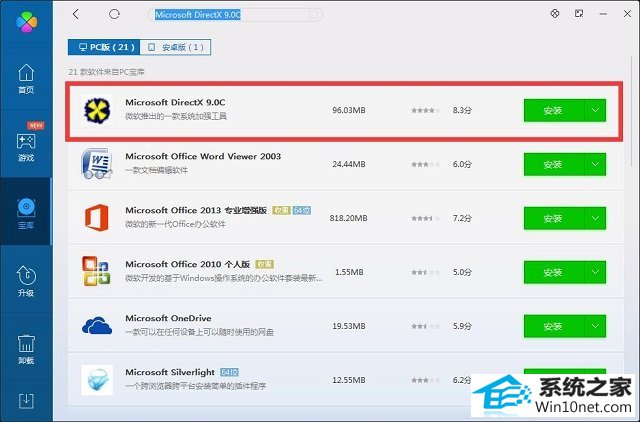Open Microsoft OneDrive title link
640x422 pixels.
tap(168, 318)
